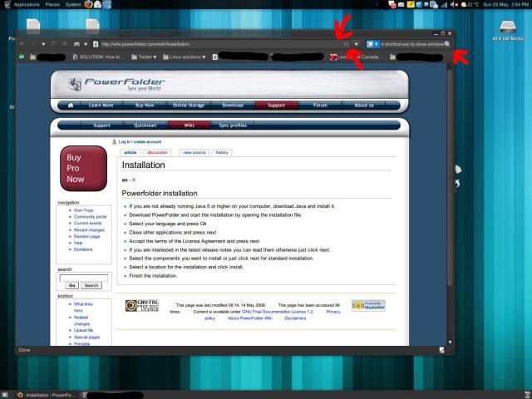The height and width of the screenshot is (399, 532).
Task: Select the Sync profiles sub-navigation tab
Action: [233, 126]
